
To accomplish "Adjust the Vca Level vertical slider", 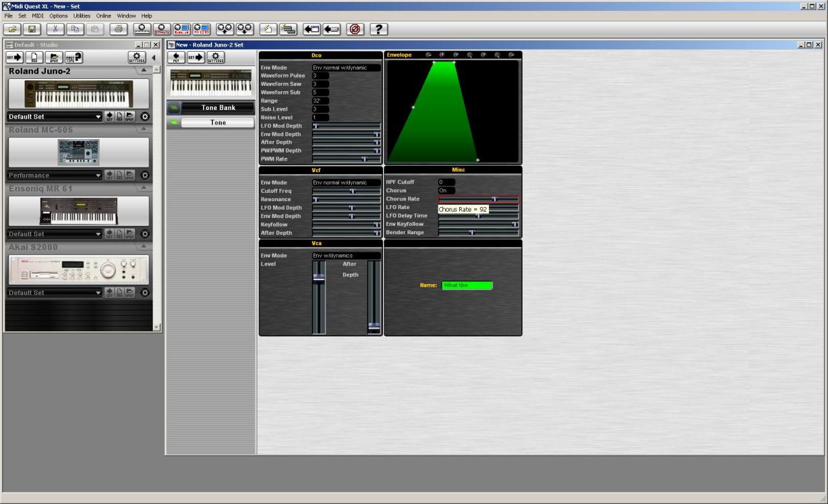I will pos(319,297).
